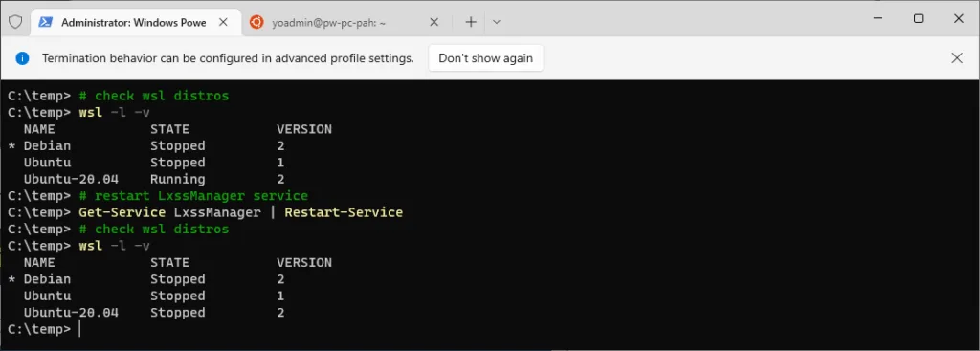Image resolution: width=980 pixels, height=351 pixels.
Task: Close the Terminal window
Action: (958, 19)
